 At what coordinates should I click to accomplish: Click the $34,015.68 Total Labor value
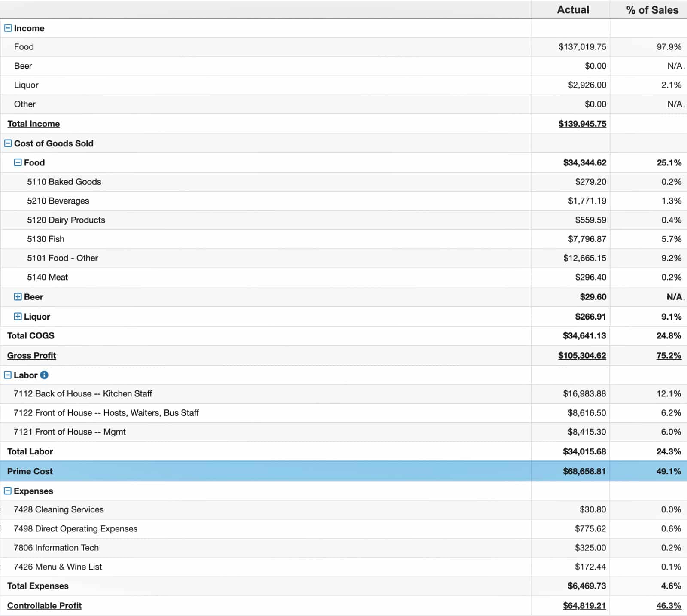tap(584, 451)
